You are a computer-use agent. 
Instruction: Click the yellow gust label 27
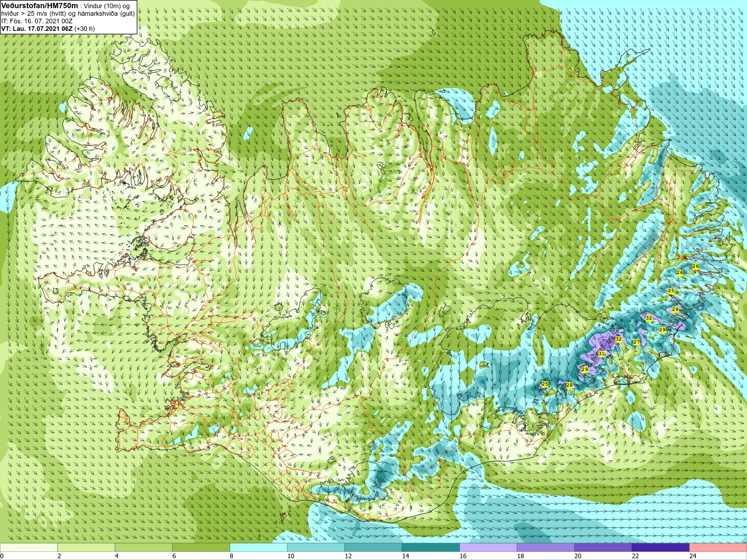click(637, 342)
